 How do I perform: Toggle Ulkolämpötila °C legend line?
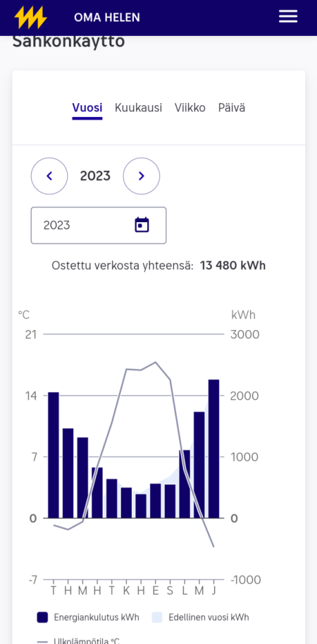pyautogui.click(x=78, y=640)
